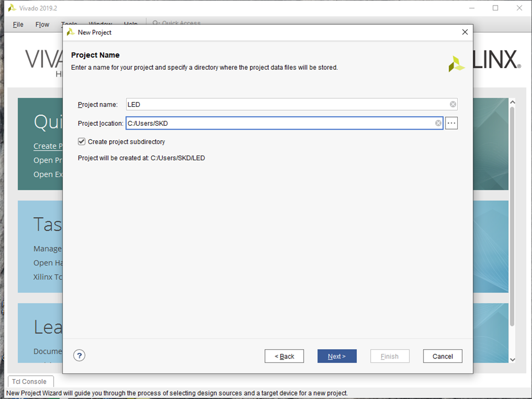Proceed with the Next button
532x399 pixels.
337,356
